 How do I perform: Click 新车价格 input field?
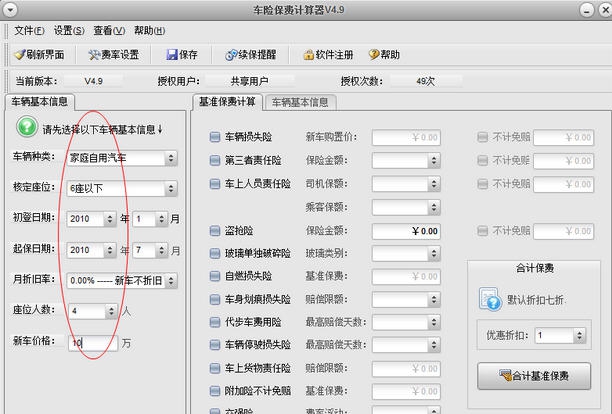pyautogui.click(x=93, y=343)
